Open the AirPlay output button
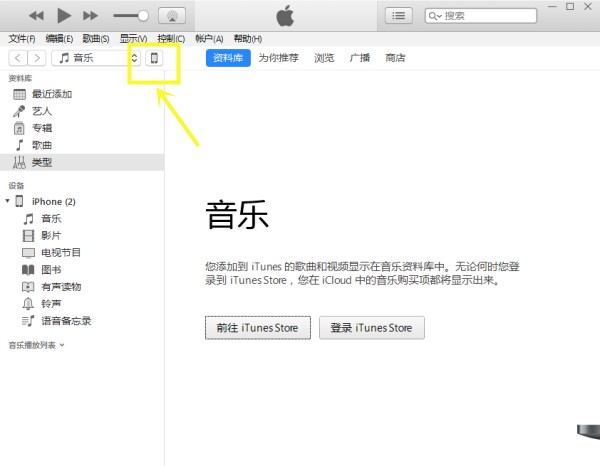 tap(172, 16)
